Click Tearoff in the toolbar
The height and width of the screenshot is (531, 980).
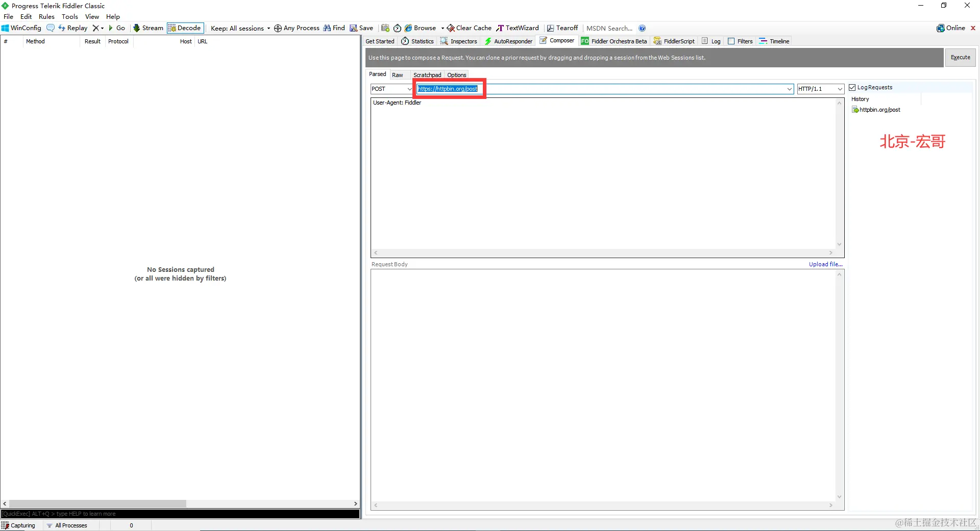(x=562, y=28)
